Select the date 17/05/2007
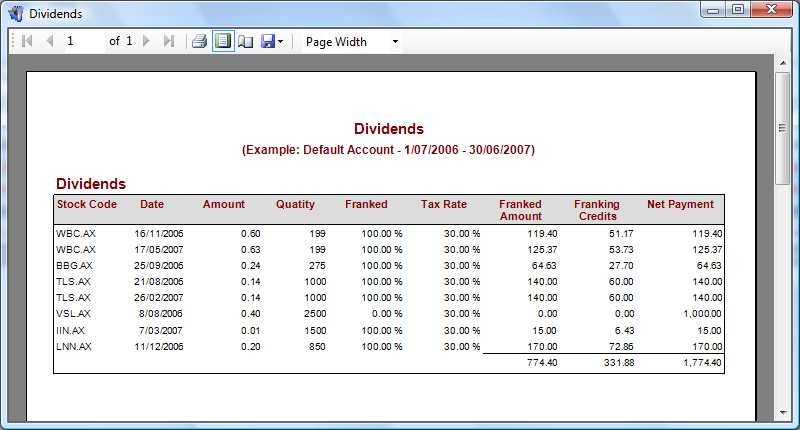This screenshot has width=800, height=430. (159, 249)
